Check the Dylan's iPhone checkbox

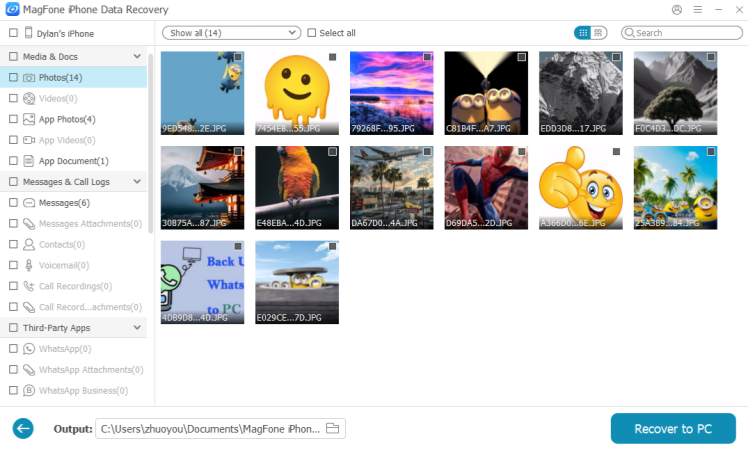tap(13, 32)
